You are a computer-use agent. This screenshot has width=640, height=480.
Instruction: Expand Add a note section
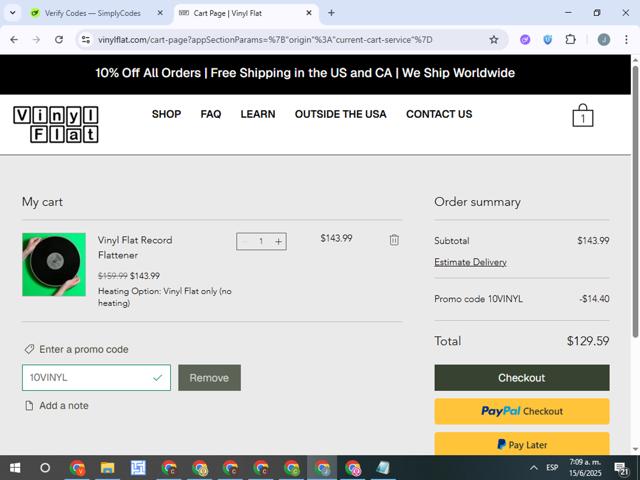point(57,405)
